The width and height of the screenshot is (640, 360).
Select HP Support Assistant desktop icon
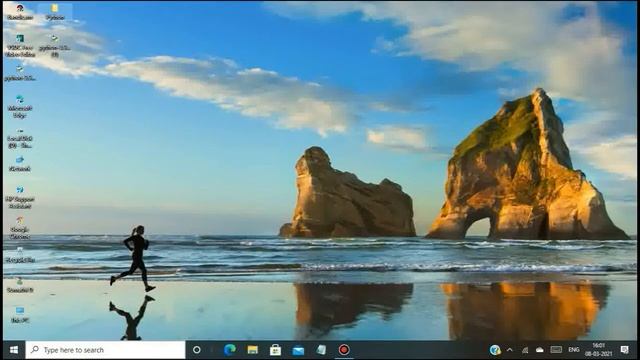[20, 197]
